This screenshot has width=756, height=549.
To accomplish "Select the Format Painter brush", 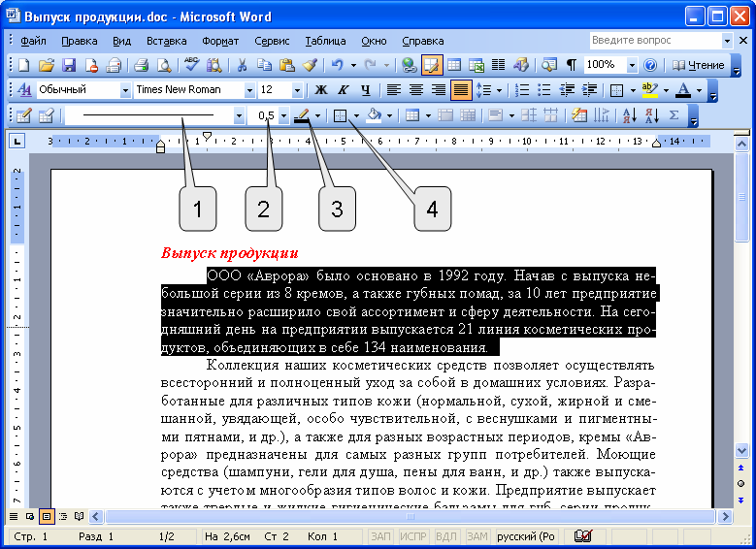I will click(310, 65).
